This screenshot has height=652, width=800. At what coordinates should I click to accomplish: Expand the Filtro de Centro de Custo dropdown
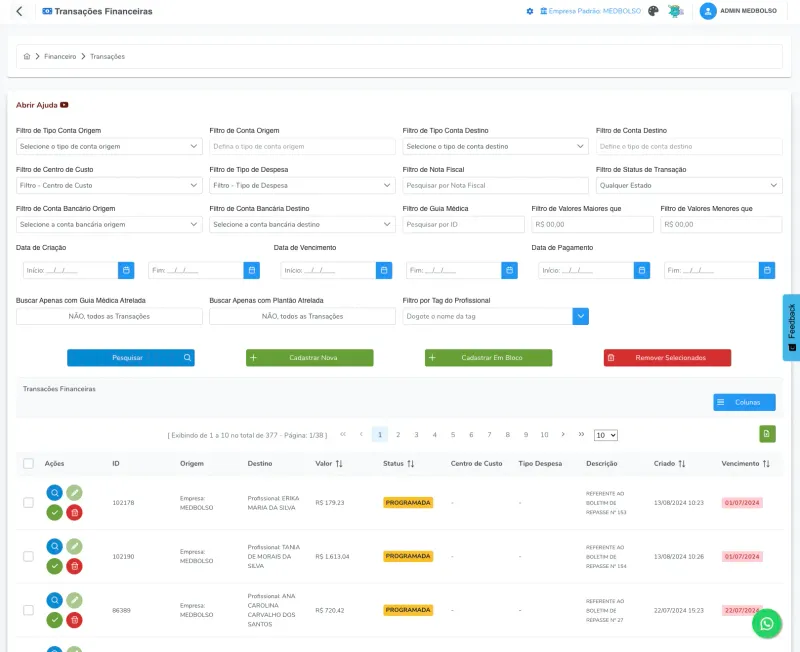click(109, 185)
